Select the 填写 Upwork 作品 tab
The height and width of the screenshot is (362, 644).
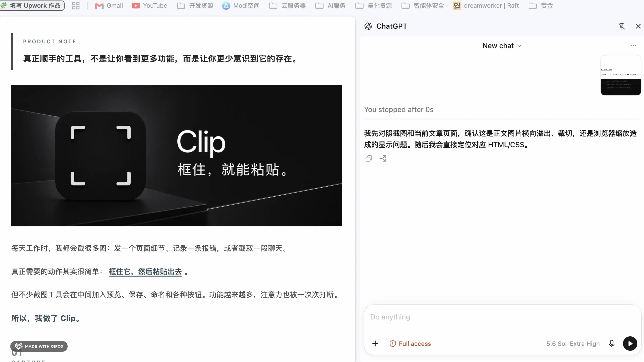tap(32, 6)
